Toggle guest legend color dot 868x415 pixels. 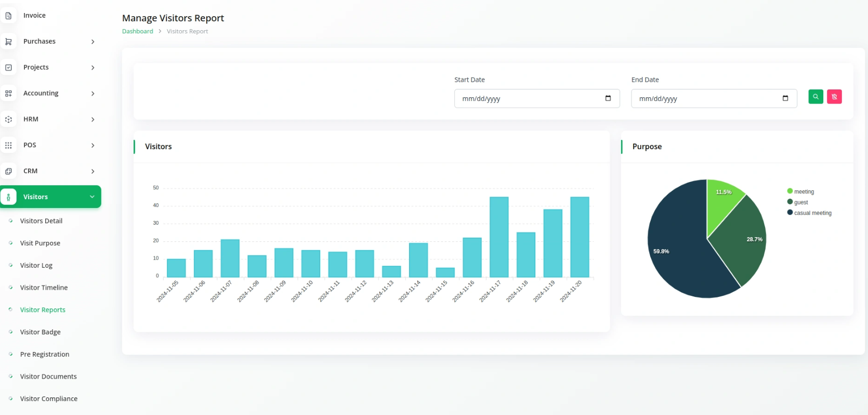pos(790,202)
